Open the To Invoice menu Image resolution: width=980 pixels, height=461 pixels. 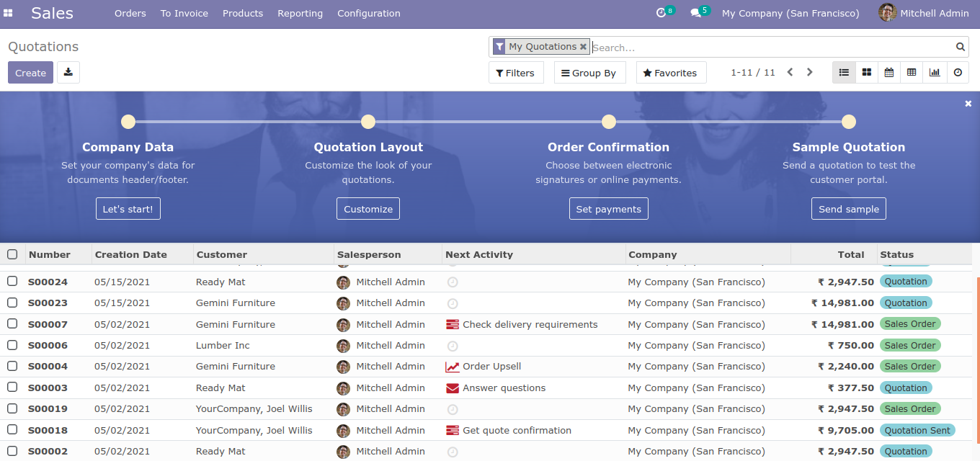tap(184, 13)
